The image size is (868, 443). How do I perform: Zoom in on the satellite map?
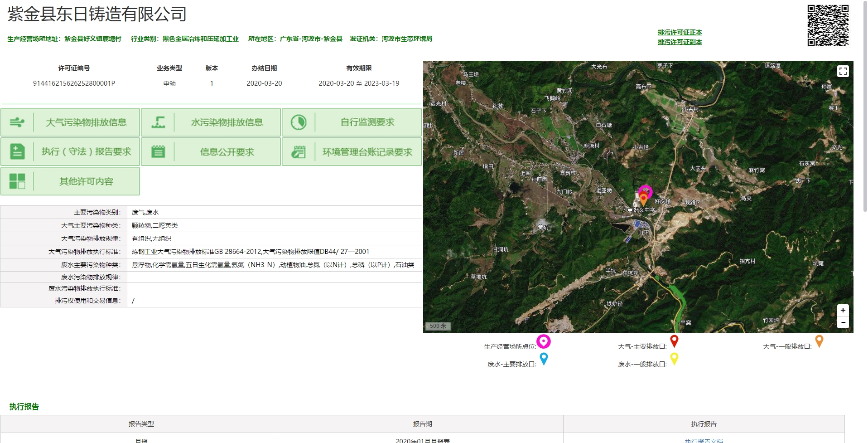843,310
